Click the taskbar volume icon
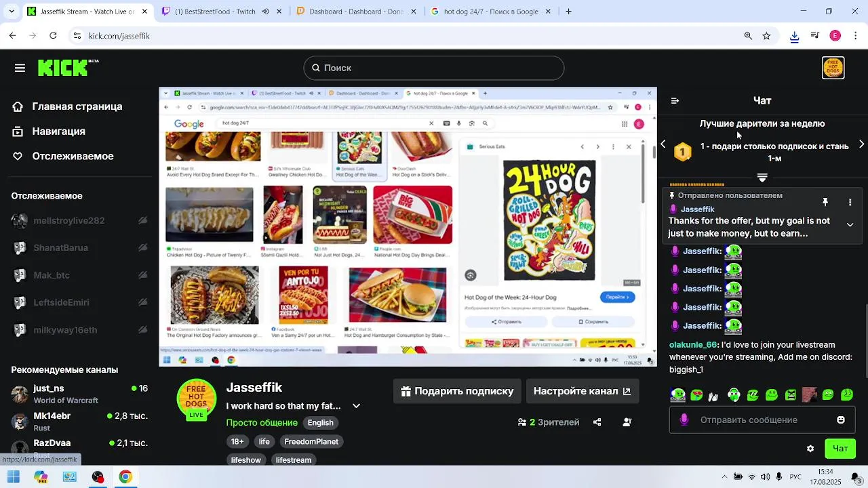Screen dimensions: 868x488 [x=765, y=476]
